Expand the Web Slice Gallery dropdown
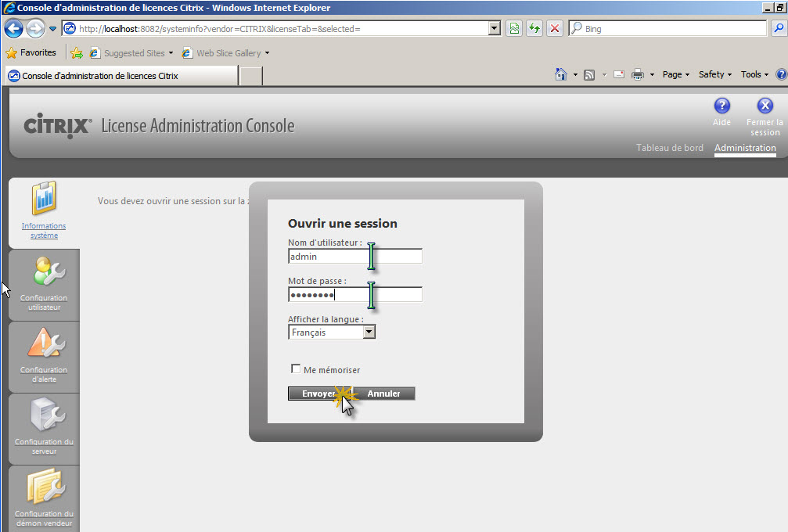 coord(267,52)
